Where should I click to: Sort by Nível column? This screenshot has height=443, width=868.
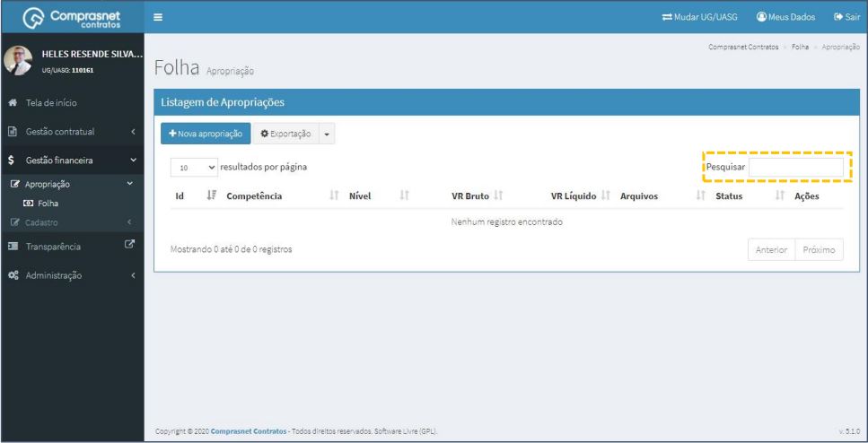[x=378, y=196]
